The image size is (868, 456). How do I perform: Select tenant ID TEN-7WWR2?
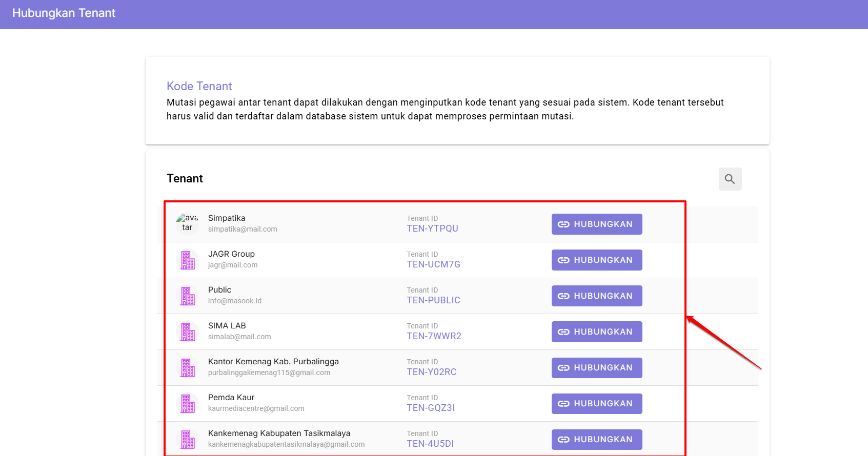(x=434, y=336)
